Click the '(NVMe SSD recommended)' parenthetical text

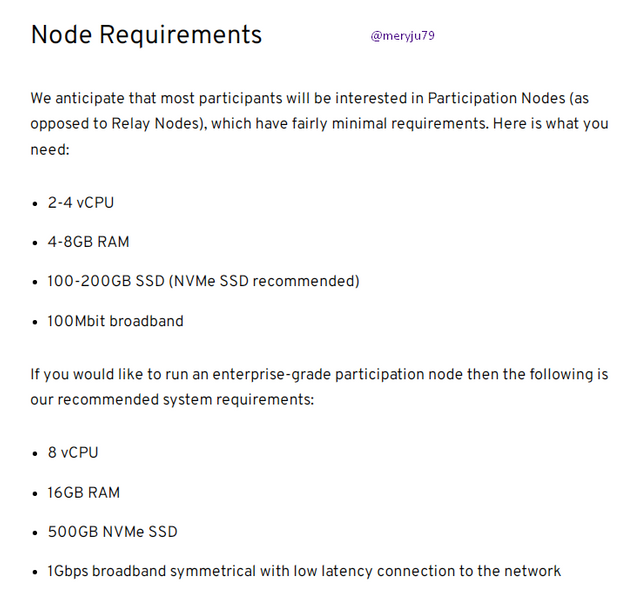[x=276, y=281]
